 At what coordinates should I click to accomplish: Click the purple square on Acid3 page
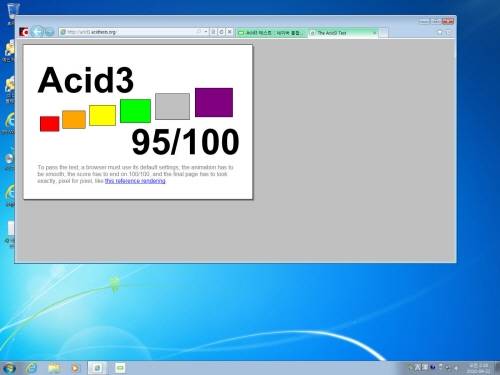click(214, 102)
